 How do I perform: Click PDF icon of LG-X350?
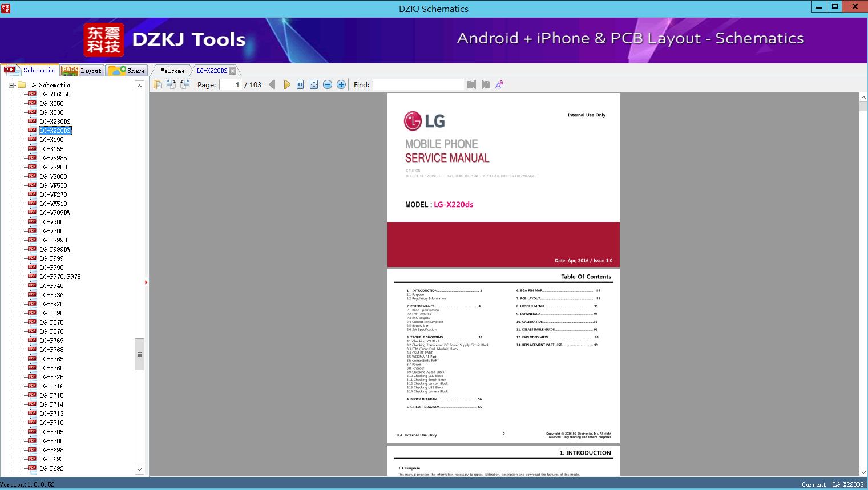pyautogui.click(x=32, y=103)
